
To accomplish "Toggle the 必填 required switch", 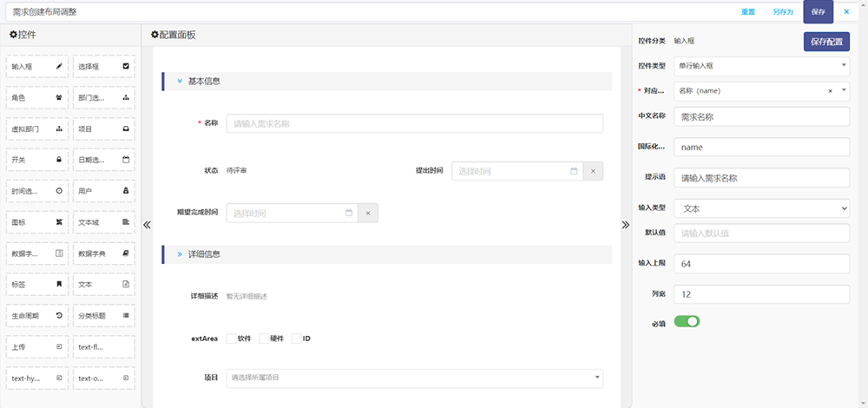I will tap(687, 321).
